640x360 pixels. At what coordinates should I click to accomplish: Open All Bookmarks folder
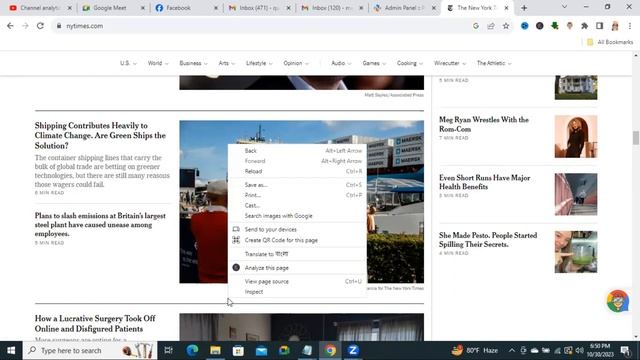[610, 42]
